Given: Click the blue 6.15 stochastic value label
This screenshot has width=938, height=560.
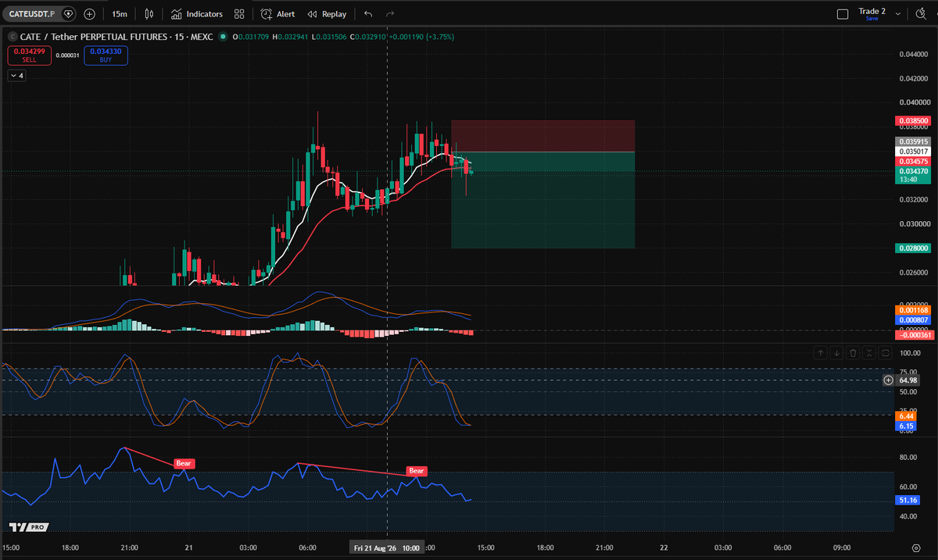Looking at the screenshot, I should click(x=908, y=426).
